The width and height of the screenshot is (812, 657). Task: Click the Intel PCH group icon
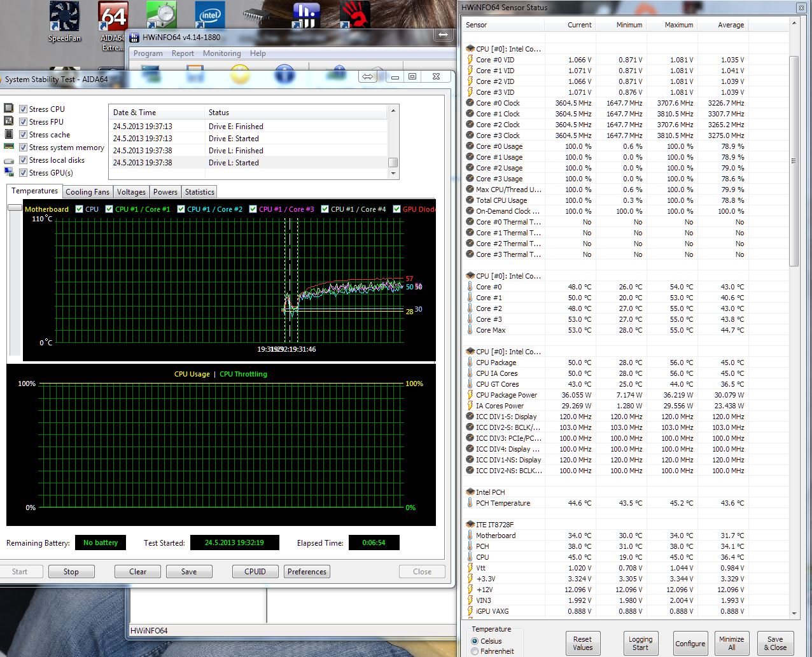(x=470, y=492)
